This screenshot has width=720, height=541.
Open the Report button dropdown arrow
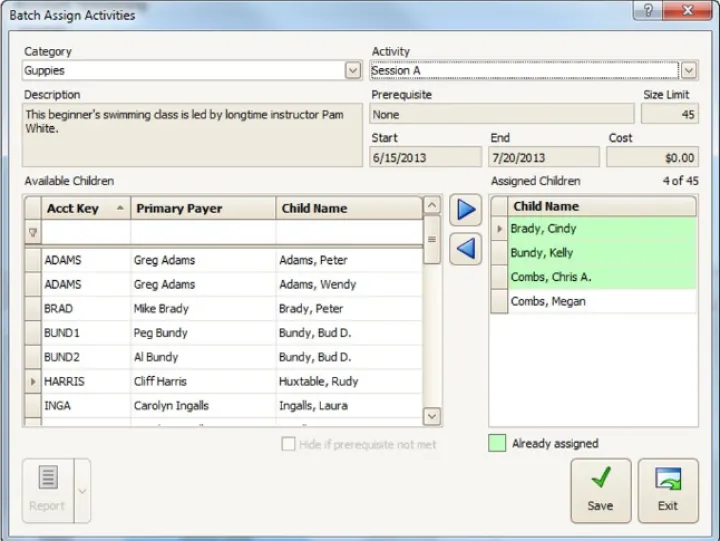pos(81,491)
